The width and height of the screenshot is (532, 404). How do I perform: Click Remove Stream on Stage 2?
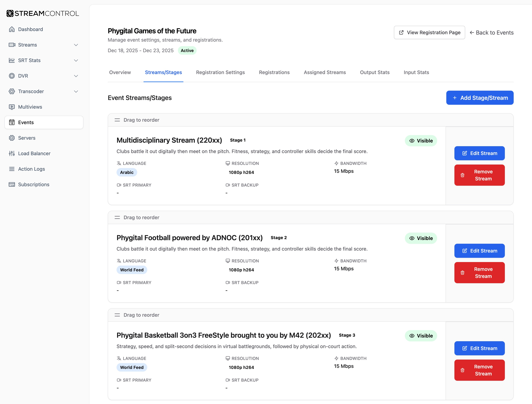coord(479,272)
